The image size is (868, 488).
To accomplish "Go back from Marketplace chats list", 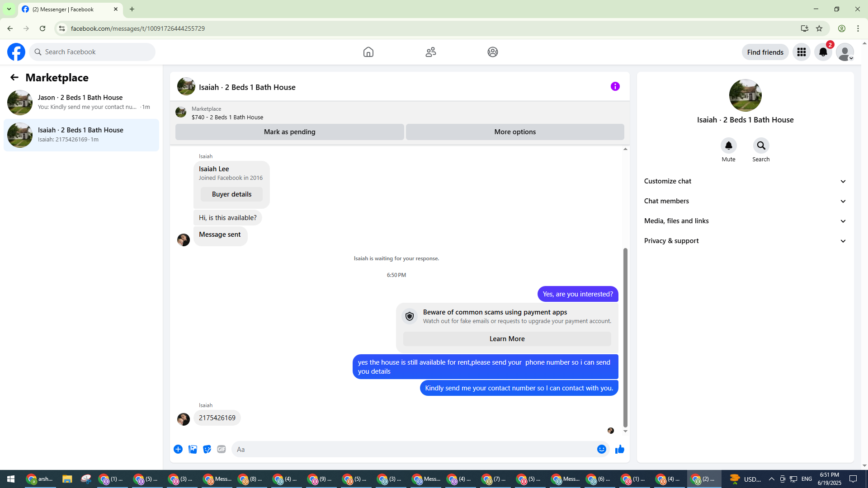I will click(14, 77).
